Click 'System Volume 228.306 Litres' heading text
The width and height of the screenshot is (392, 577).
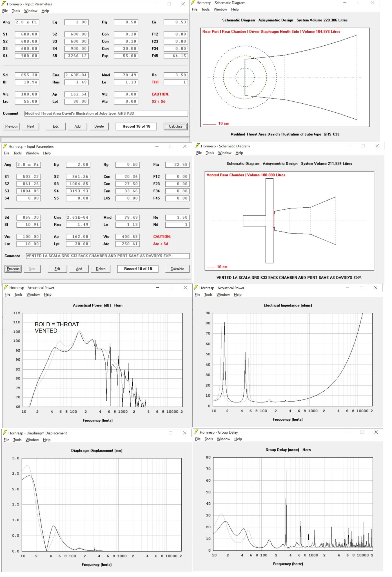click(322, 20)
